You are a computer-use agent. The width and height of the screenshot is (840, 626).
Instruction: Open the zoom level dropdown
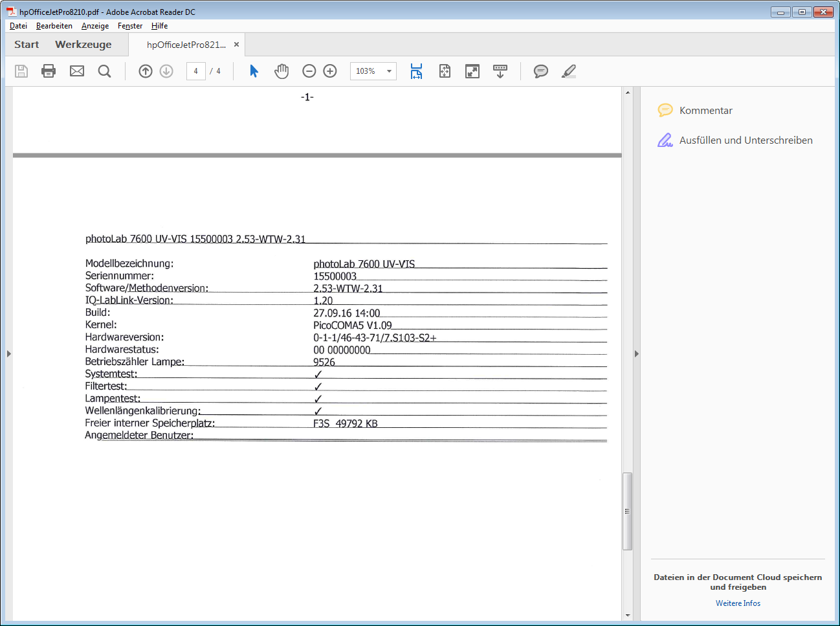(389, 71)
